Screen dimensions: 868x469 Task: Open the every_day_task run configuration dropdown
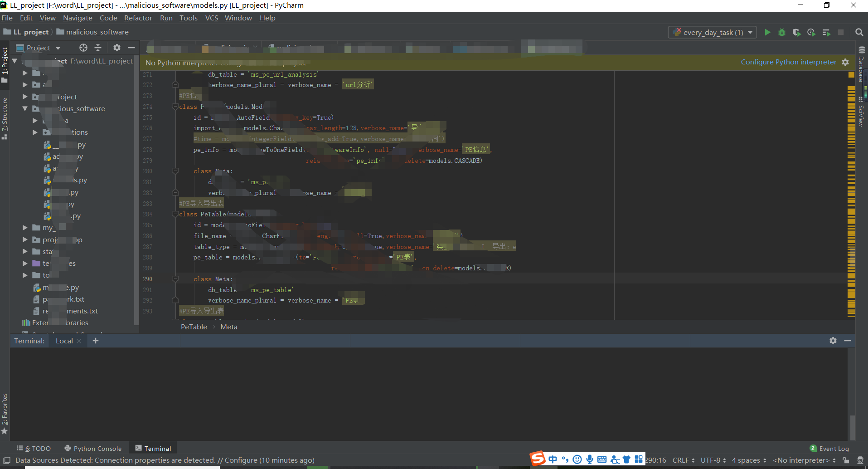click(712, 32)
